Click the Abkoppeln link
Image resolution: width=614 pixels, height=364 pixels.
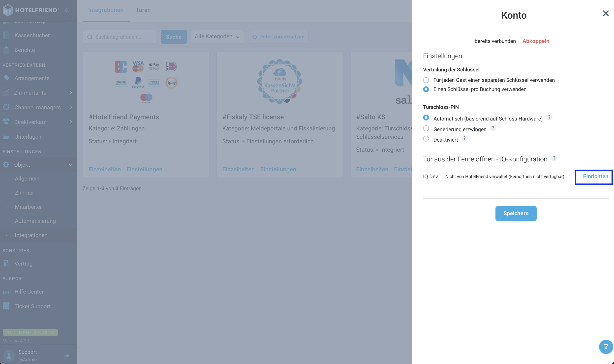click(536, 41)
